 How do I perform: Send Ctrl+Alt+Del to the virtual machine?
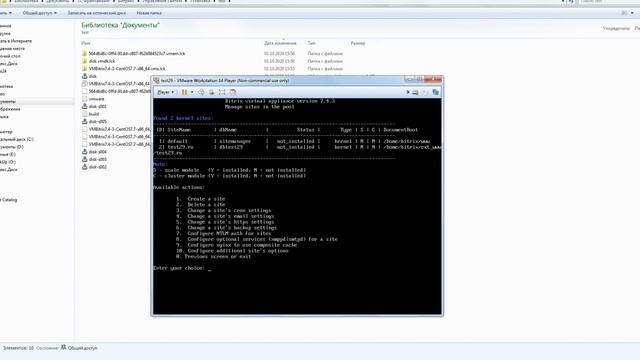pyautogui.click(x=201, y=92)
